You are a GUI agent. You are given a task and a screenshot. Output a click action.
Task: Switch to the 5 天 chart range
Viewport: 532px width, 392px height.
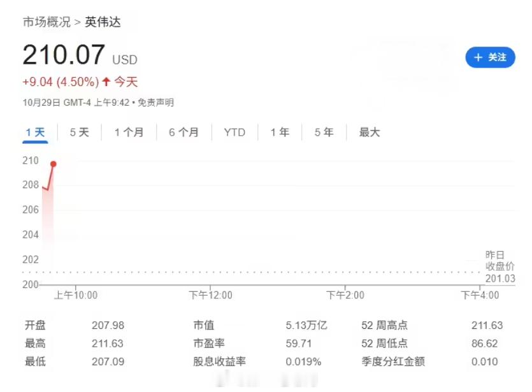[x=80, y=133]
